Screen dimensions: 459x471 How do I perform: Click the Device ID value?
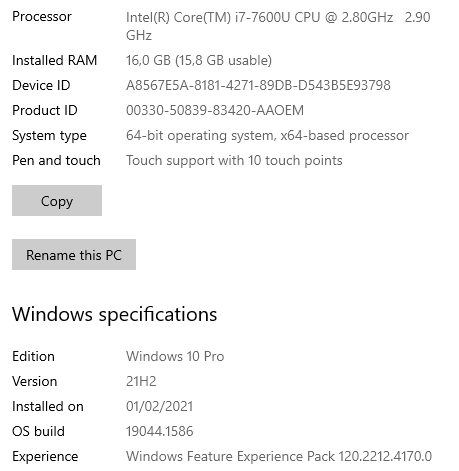(258, 85)
